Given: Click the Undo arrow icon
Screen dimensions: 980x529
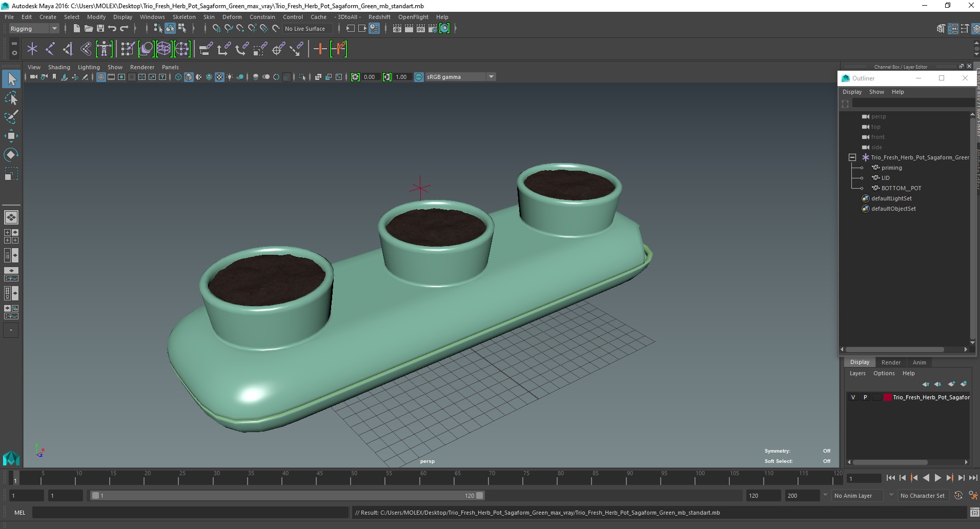Looking at the screenshot, I should click(112, 29).
